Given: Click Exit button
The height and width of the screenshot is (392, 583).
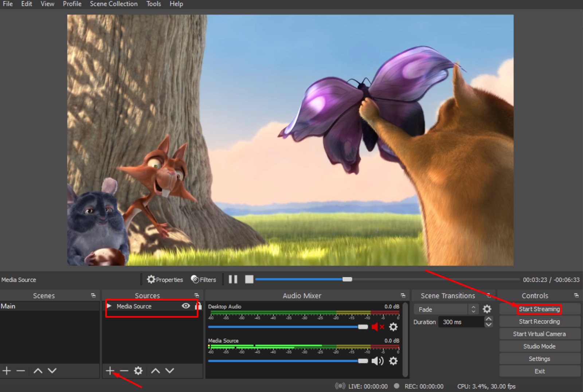Looking at the screenshot, I should (540, 371).
